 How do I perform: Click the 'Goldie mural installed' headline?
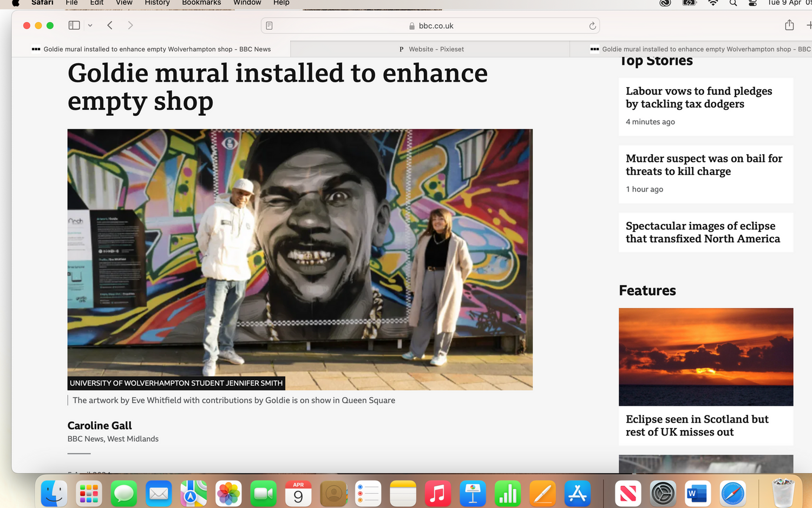tap(278, 87)
